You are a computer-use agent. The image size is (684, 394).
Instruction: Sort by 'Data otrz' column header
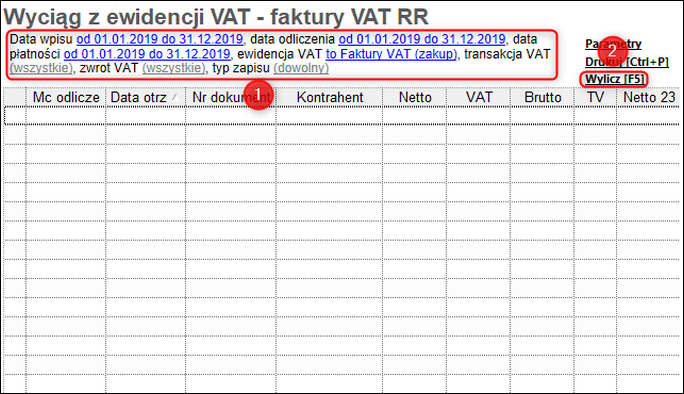click(x=145, y=97)
